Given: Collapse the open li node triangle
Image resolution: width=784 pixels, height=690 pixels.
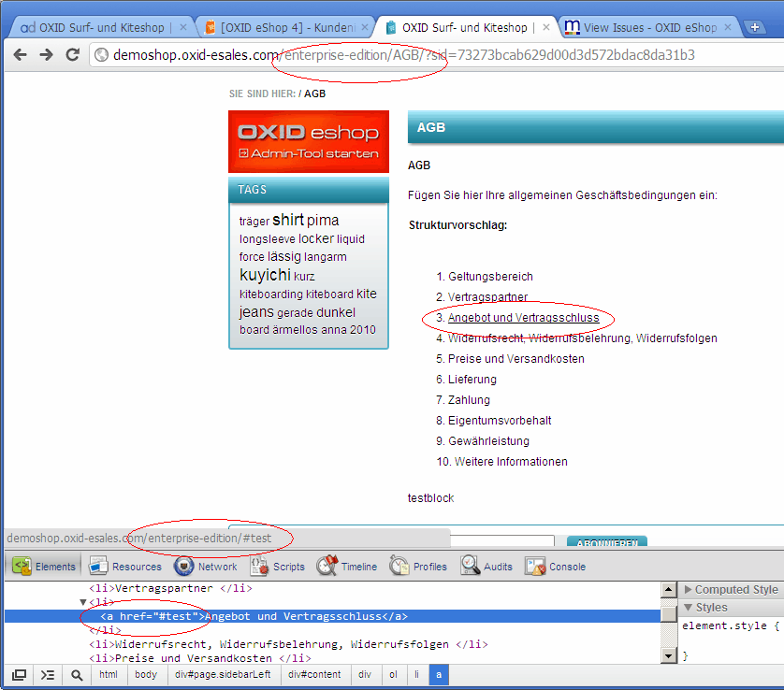Looking at the screenshot, I should pyautogui.click(x=83, y=602).
